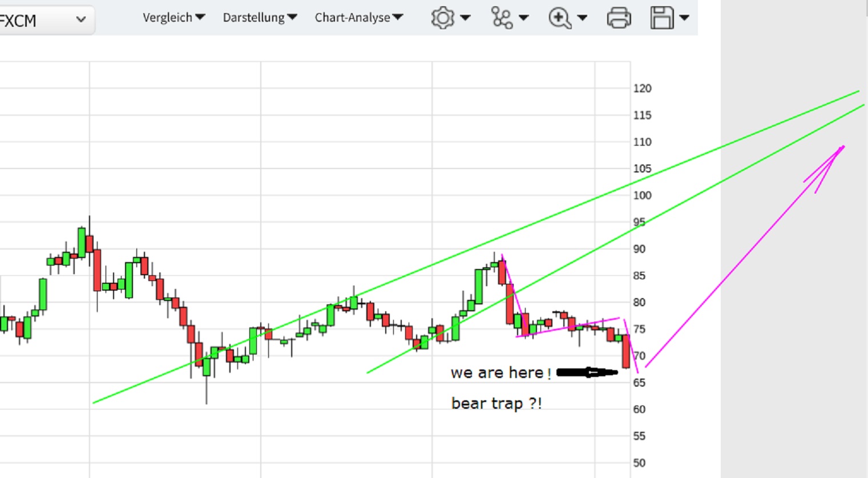Screen dimensions: 868x478
Task: Open the Darstellung menu
Action: coord(260,18)
